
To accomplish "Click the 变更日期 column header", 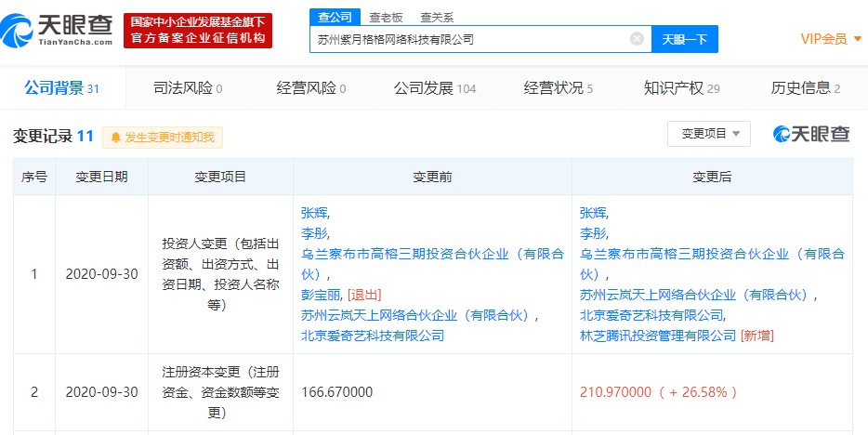I will pyautogui.click(x=102, y=177).
